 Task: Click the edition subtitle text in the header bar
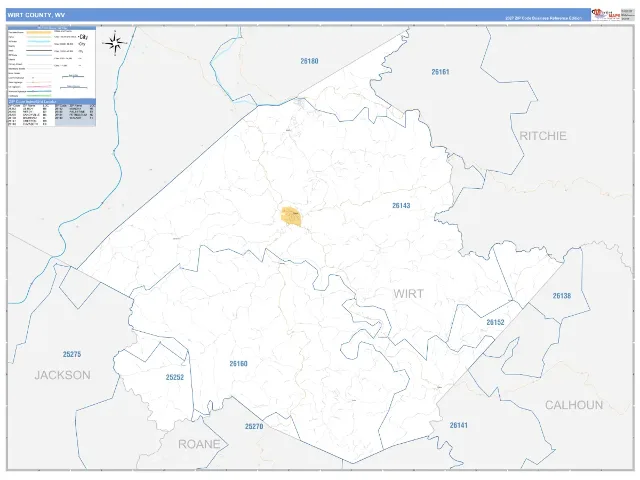tap(543, 18)
